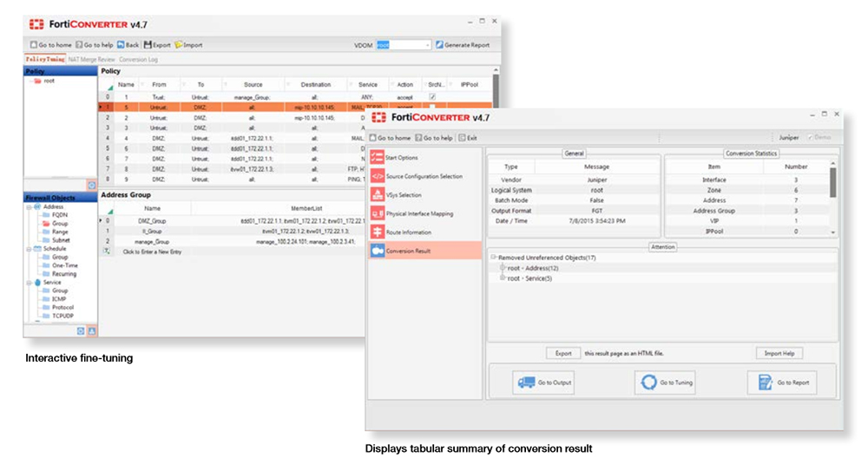Click the Conversion Statistics scrollbar thumb
Screen dimensions: 868x457
[833, 183]
